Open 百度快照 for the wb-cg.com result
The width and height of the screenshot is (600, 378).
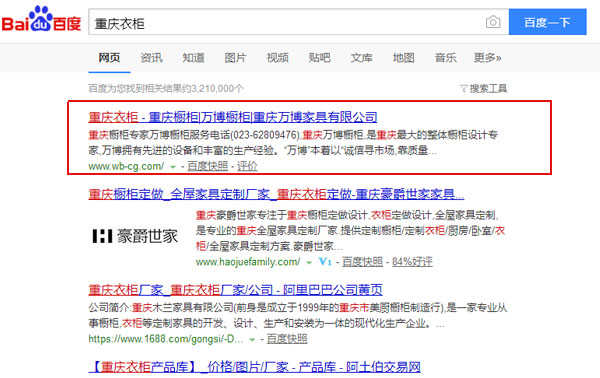coord(208,166)
